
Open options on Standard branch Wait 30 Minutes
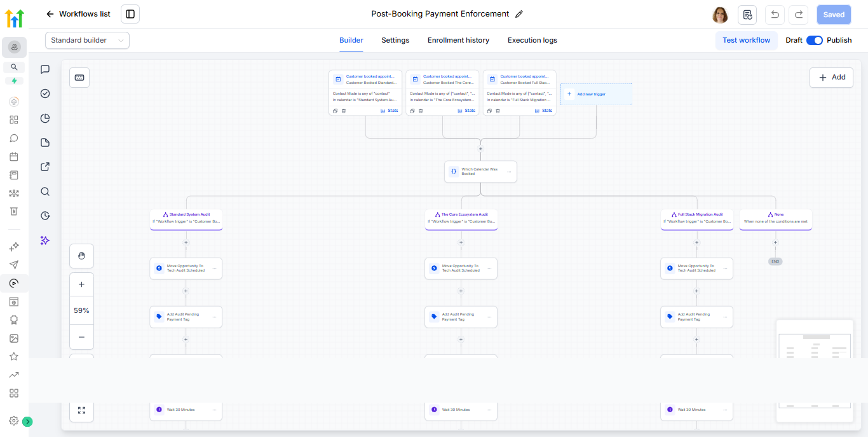214,410
